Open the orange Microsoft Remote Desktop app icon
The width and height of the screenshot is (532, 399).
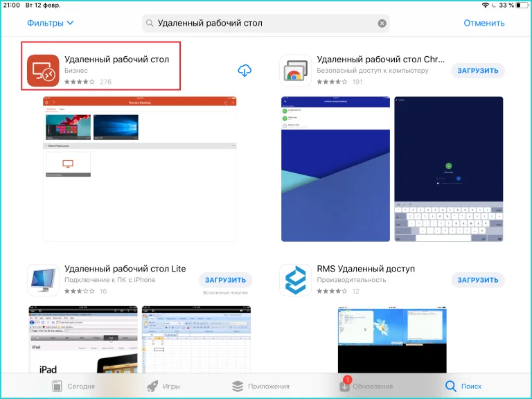[x=43, y=70]
